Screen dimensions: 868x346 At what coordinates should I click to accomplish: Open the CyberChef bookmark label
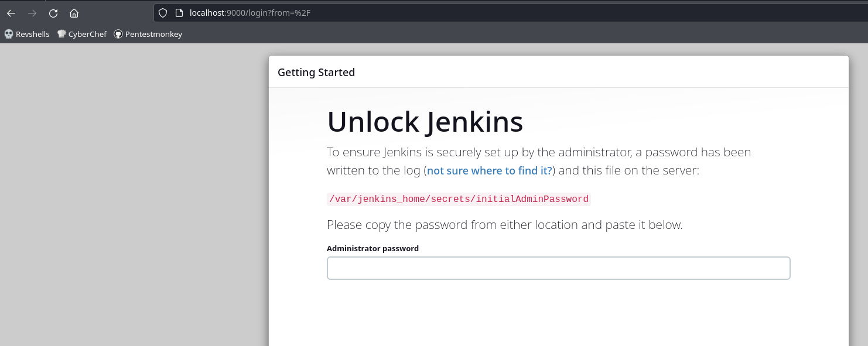pos(87,34)
